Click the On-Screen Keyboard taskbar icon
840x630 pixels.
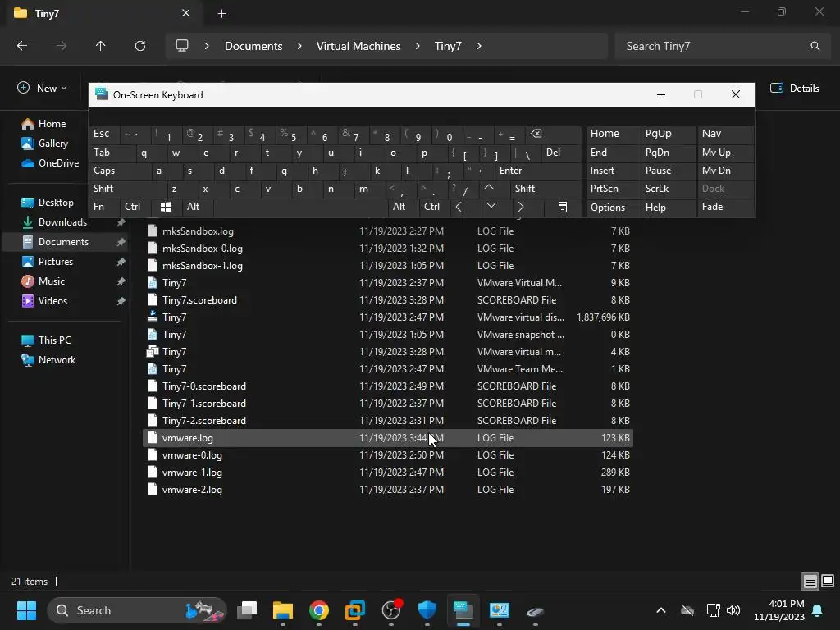(x=463, y=610)
